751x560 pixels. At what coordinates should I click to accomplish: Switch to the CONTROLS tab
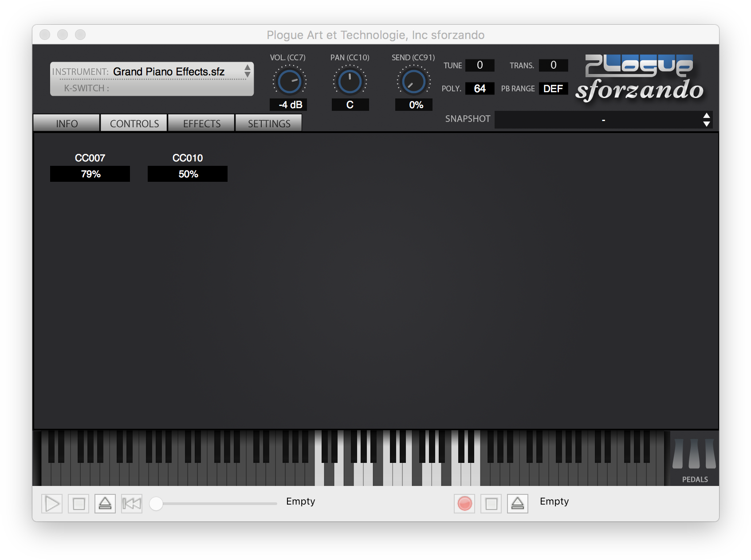(x=134, y=123)
